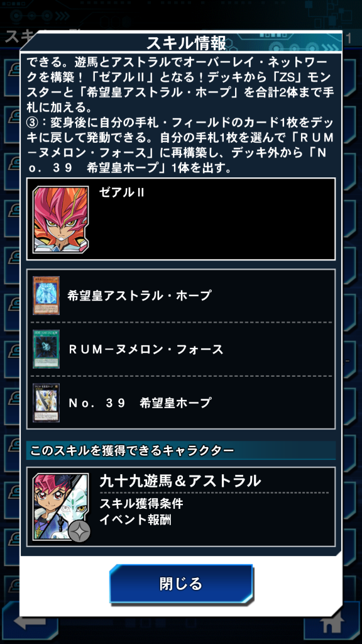Viewport: 362px width, 644px height.
Task: Tap the ゼアルII character portrait icon
Action: point(61,219)
